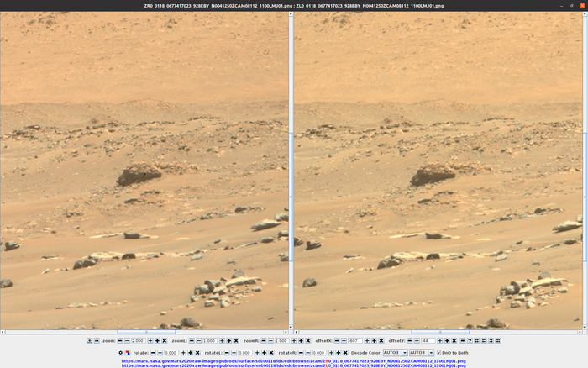588x368 pixels.
Task: Reset zoom with its X button
Action: [x=165, y=340]
